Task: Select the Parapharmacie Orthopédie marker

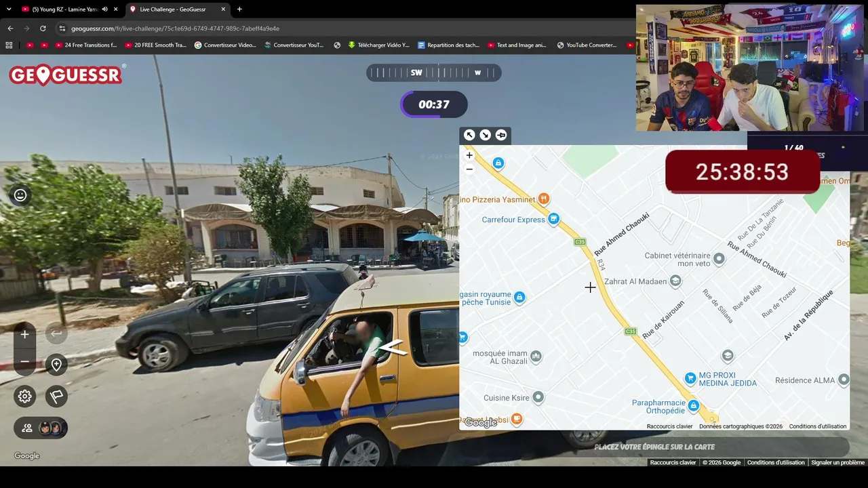Action: point(693,406)
